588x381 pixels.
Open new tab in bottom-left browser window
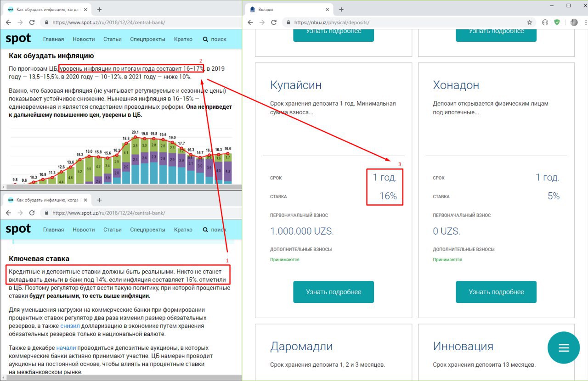coord(99,200)
